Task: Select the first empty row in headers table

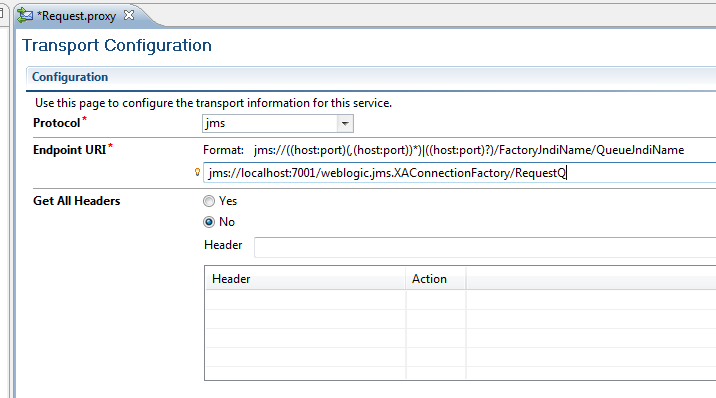Action: coord(461,300)
